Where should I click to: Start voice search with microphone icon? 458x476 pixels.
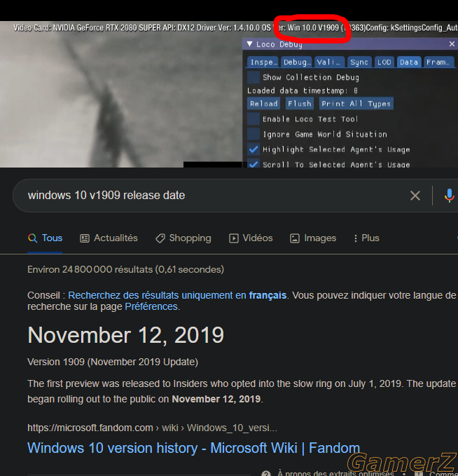pyautogui.click(x=449, y=196)
